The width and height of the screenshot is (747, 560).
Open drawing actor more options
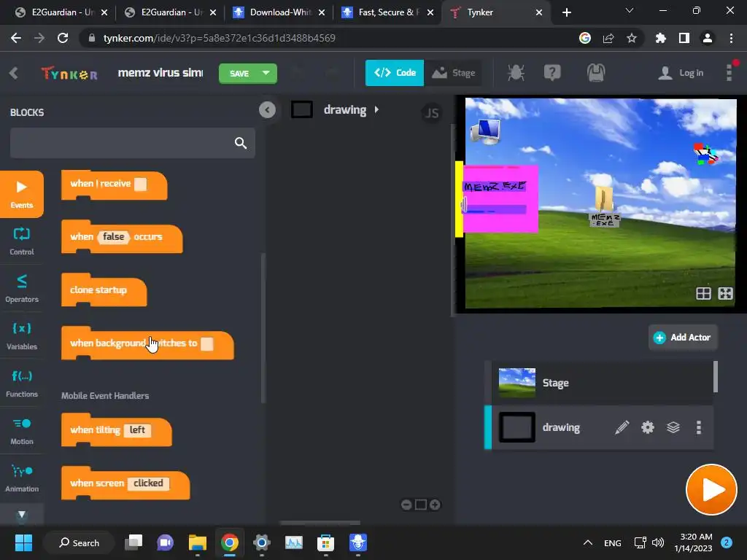(699, 427)
